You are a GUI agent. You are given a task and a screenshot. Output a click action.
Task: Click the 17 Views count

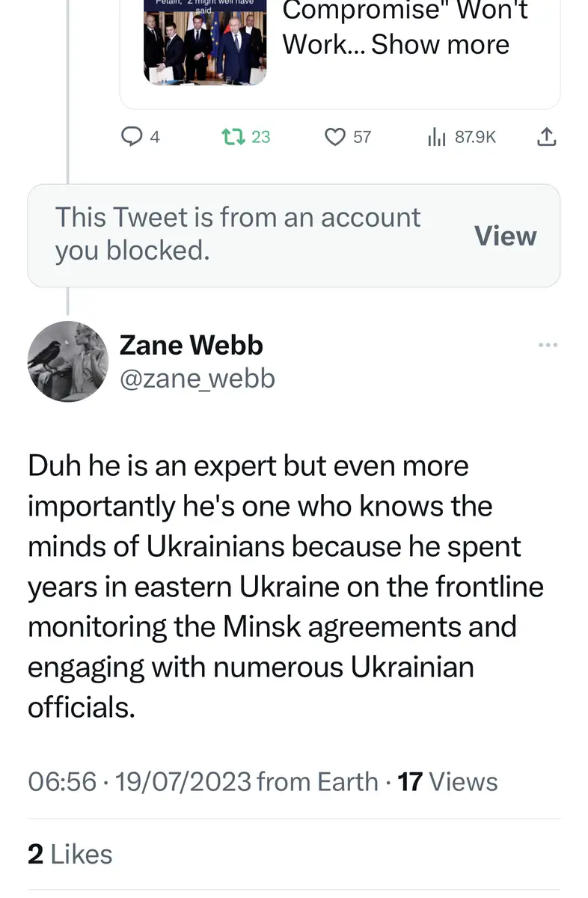pos(447,781)
